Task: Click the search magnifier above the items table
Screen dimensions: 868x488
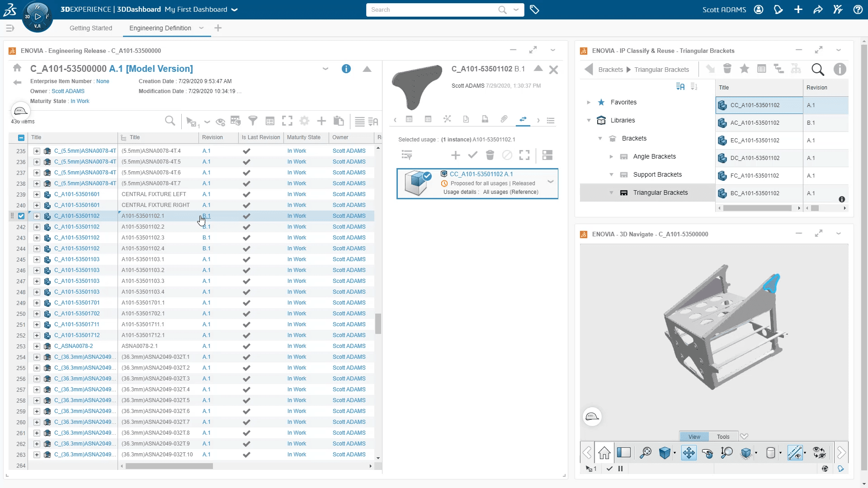Action: 170,121
